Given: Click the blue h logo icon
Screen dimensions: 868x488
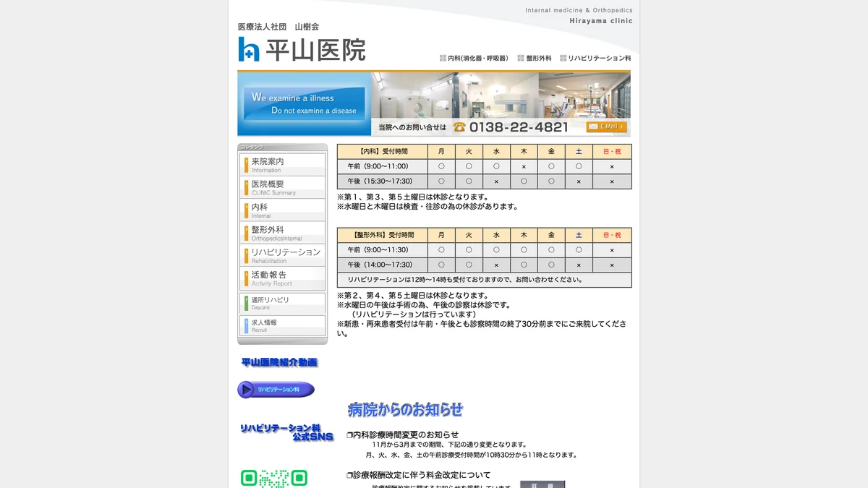Looking at the screenshot, I should (x=249, y=48).
